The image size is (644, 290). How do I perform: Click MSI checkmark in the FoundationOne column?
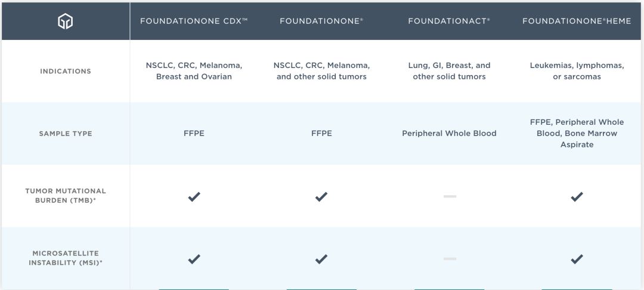tap(321, 259)
